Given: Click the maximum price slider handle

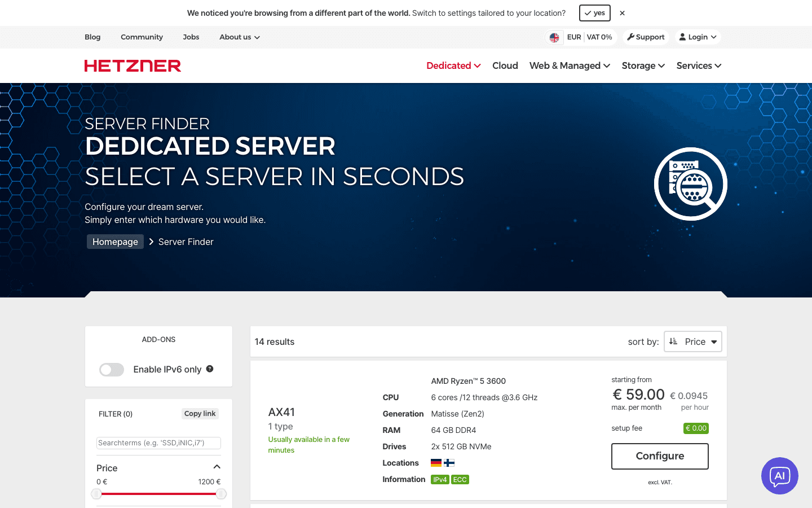Looking at the screenshot, I should 221,494.
